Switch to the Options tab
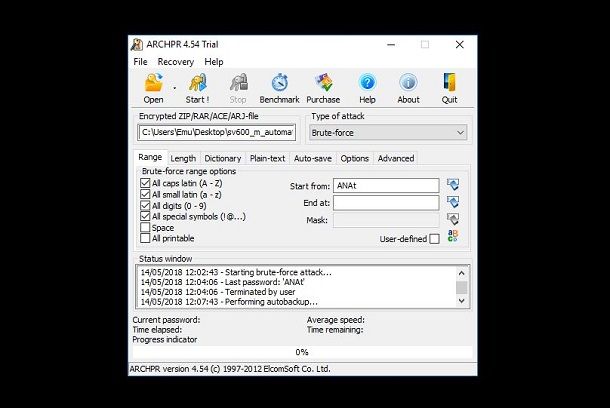The width and height of the screenshot is (610, 408). [354, 158]
